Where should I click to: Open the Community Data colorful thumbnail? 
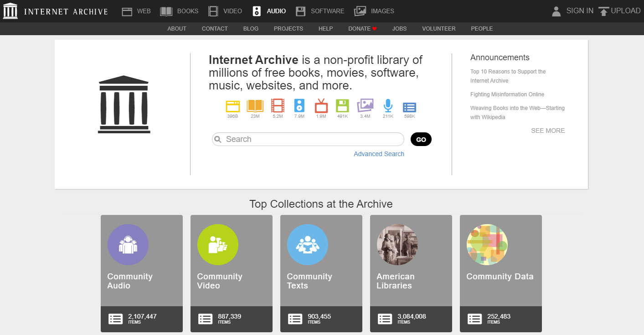pyautogui.click(x=487, y=245)
